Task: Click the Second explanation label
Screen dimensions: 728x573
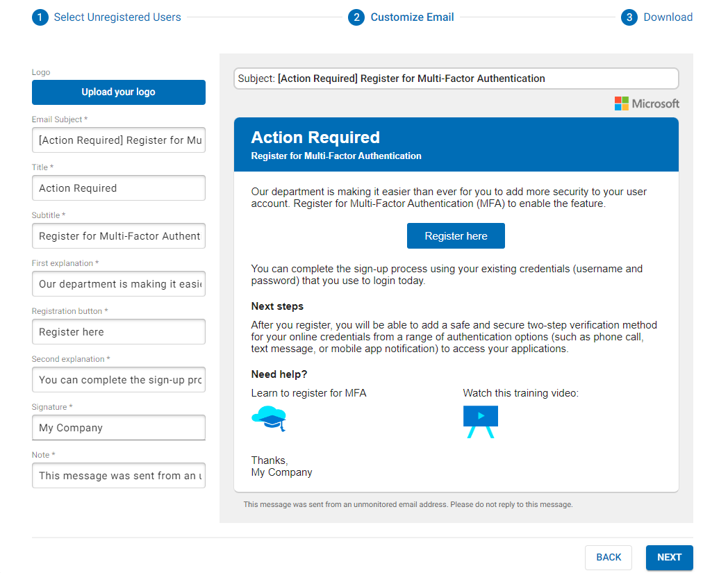Action: tap(71, 359)
